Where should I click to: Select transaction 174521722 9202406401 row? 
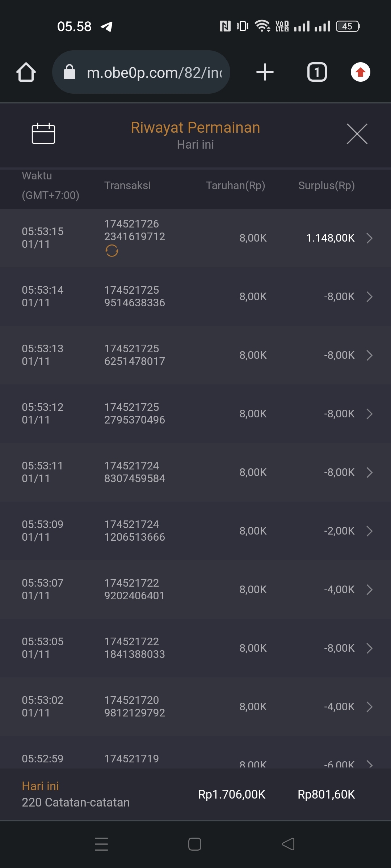[134, 589]
